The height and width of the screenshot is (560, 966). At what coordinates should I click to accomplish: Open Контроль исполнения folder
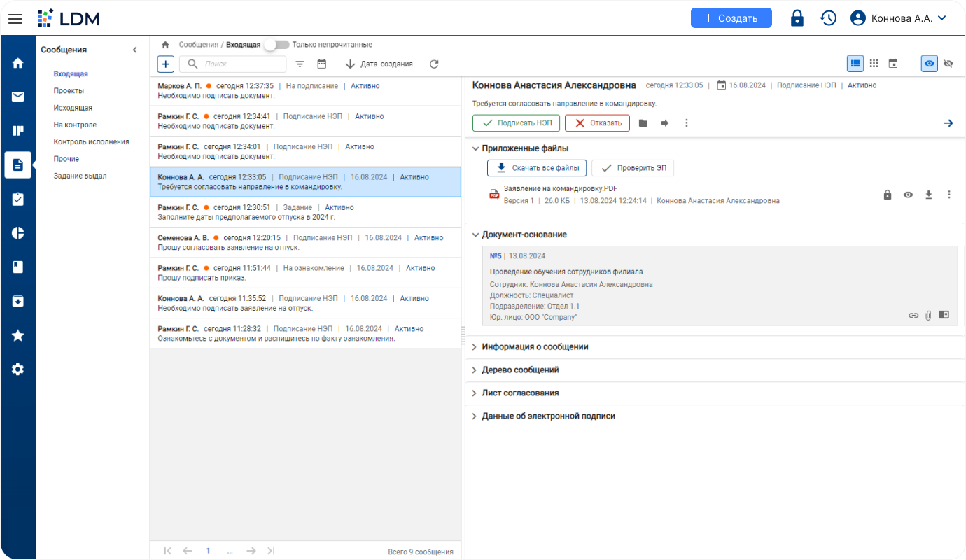point(91,141)
